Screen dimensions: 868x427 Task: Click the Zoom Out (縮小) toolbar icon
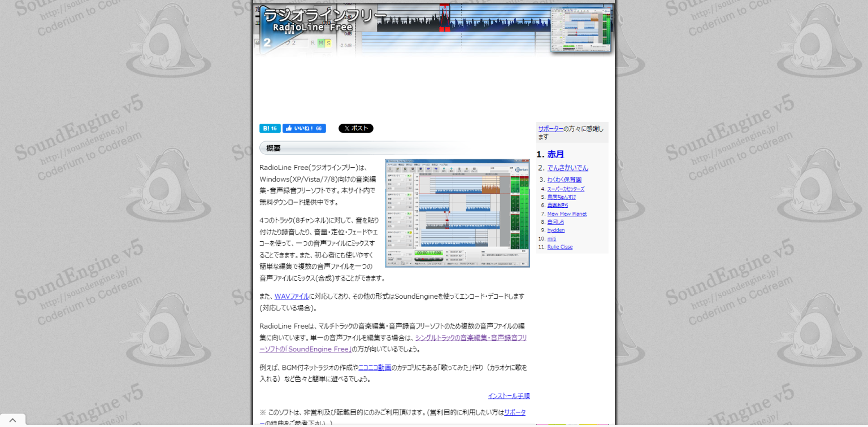coord(452,169)
